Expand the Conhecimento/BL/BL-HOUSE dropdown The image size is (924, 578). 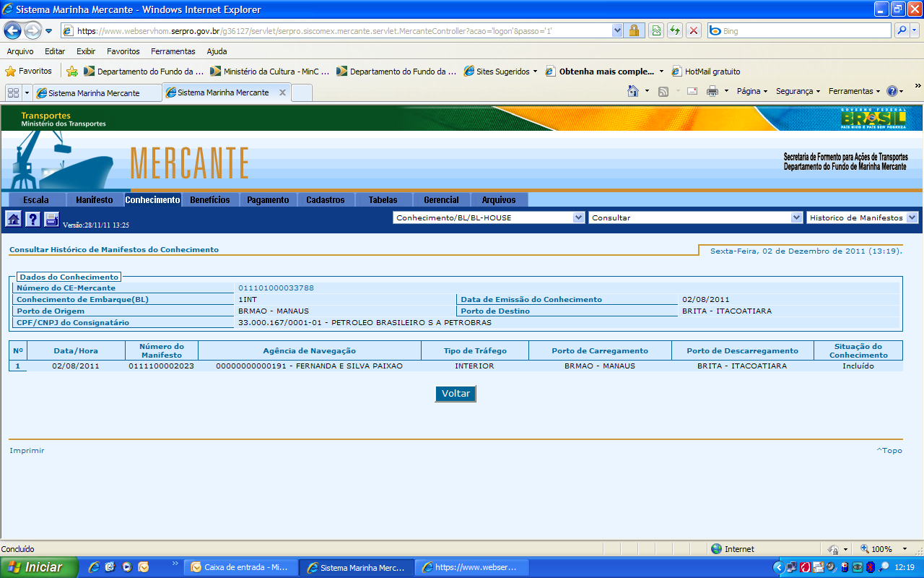pos(578,217)
